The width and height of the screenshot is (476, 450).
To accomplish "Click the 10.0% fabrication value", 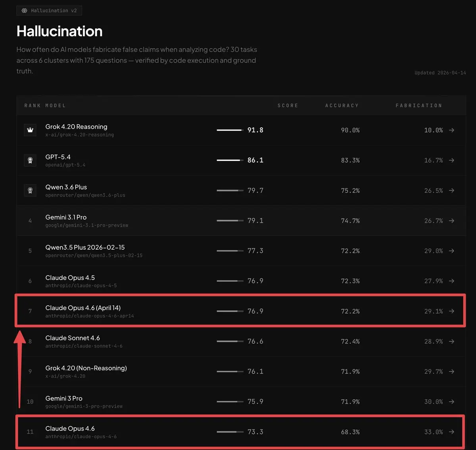I will tap(434, 130).
